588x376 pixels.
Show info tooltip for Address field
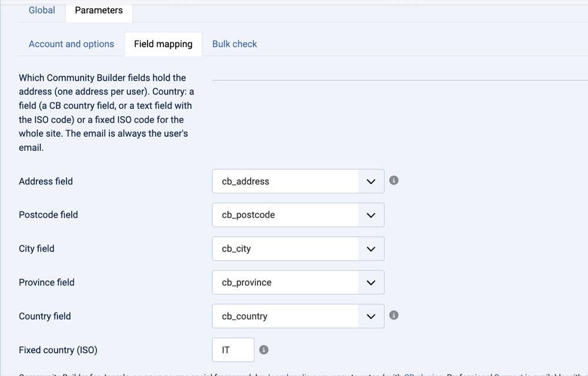(393, 180)
